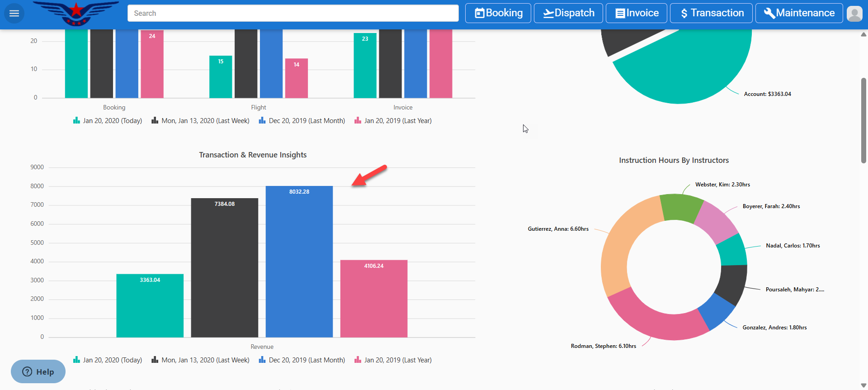Open the hamburger navigation menu
The width and height of the screenshot is (868, 390).
click(x=14, y=13)
